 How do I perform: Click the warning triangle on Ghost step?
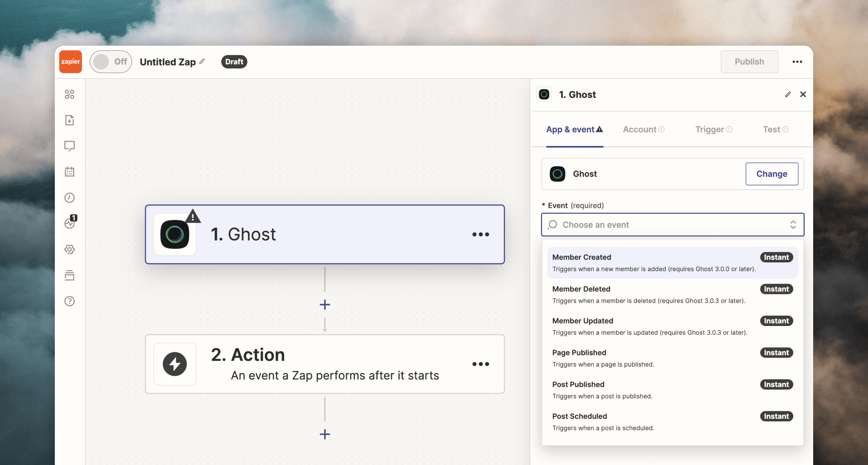193,216
